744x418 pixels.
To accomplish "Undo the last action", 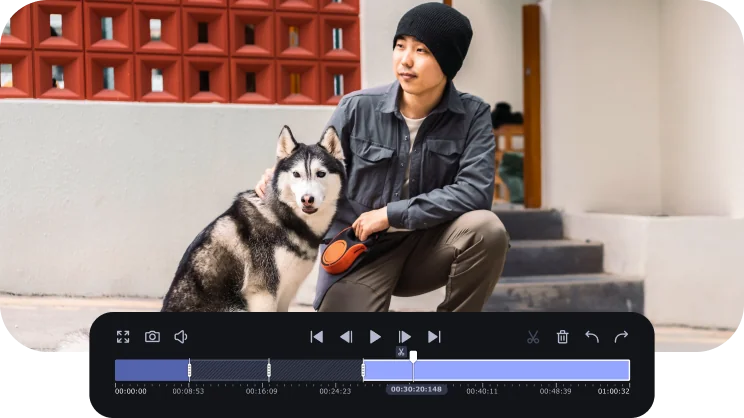I will 592,337.
